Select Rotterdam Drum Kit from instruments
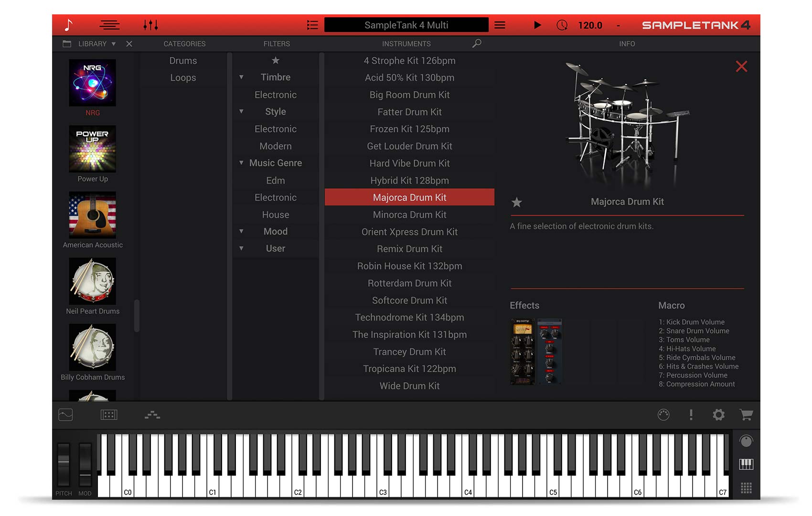 pyautogui.click(x=409, y=283)
